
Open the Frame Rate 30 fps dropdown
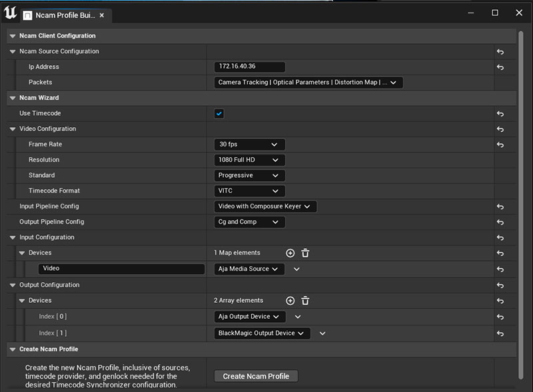pyautogui.click(x=249, y=144)
